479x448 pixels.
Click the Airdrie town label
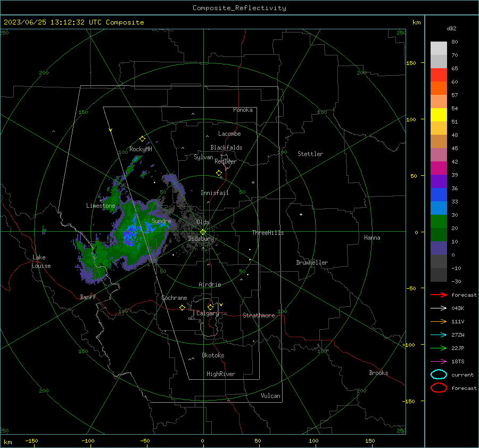tap(210, 284)
